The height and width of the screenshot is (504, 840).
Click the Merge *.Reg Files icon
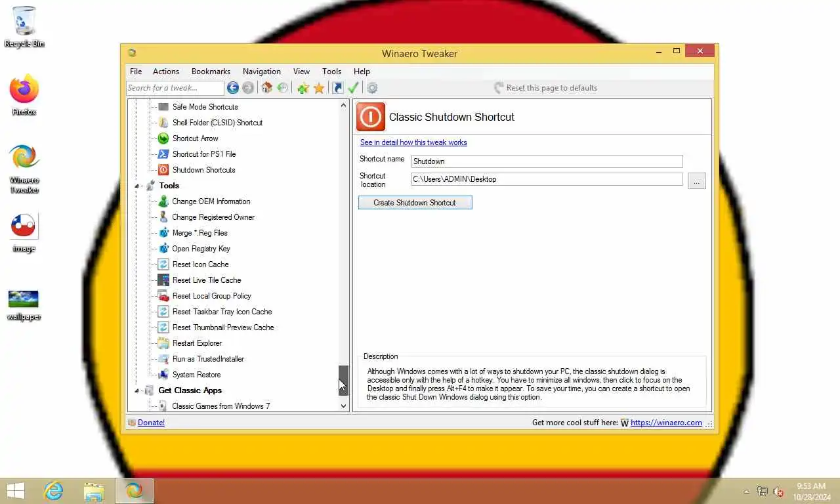(163, 233)
